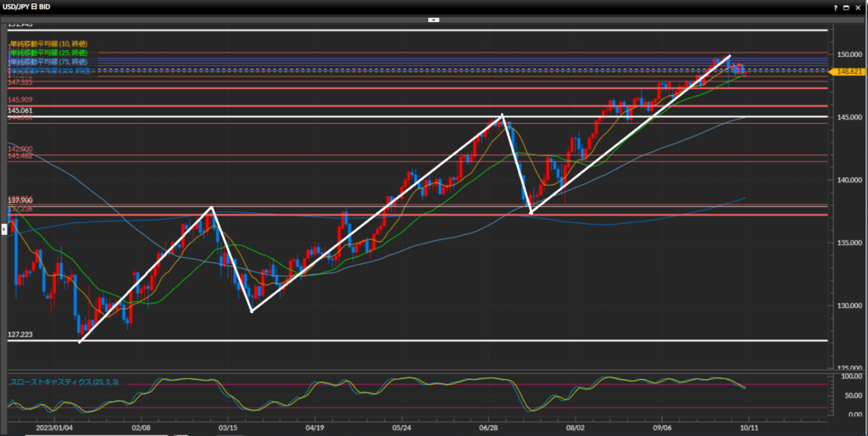The height and width of the screenshot is (436, 868).
Task: Click the 147.325 red line label
Action: point(20,82)
